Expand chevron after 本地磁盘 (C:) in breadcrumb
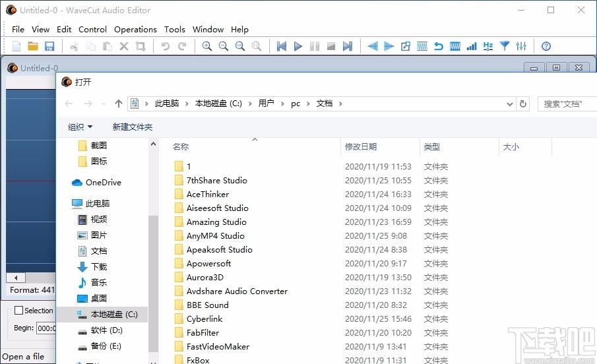 (x=250, y=104)
